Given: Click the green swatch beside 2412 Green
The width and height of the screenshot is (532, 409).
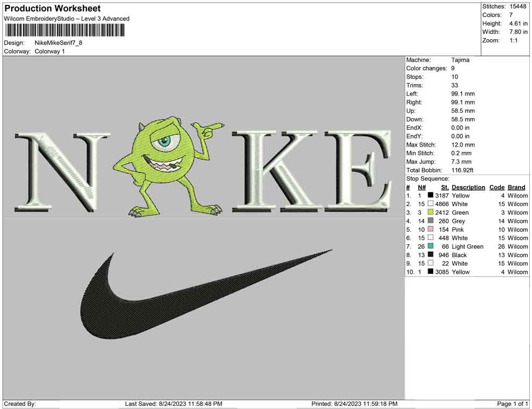Looking at the screenshot, I should (430, 212).
